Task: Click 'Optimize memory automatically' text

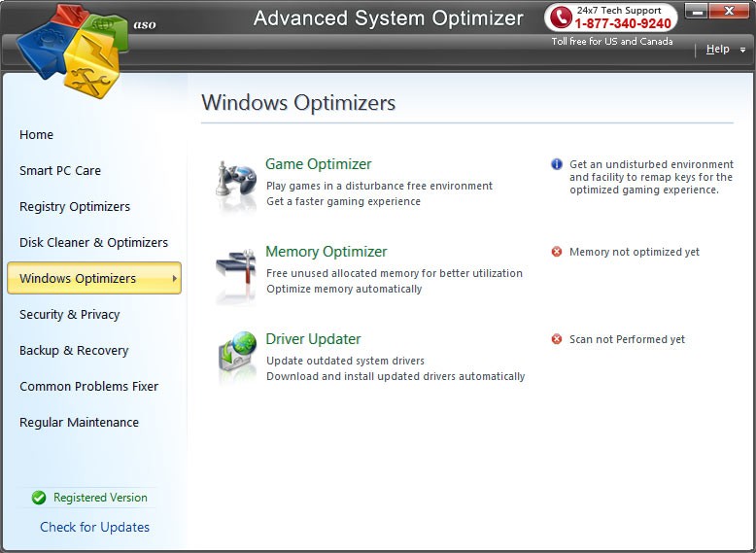Action: coord(344,289)
